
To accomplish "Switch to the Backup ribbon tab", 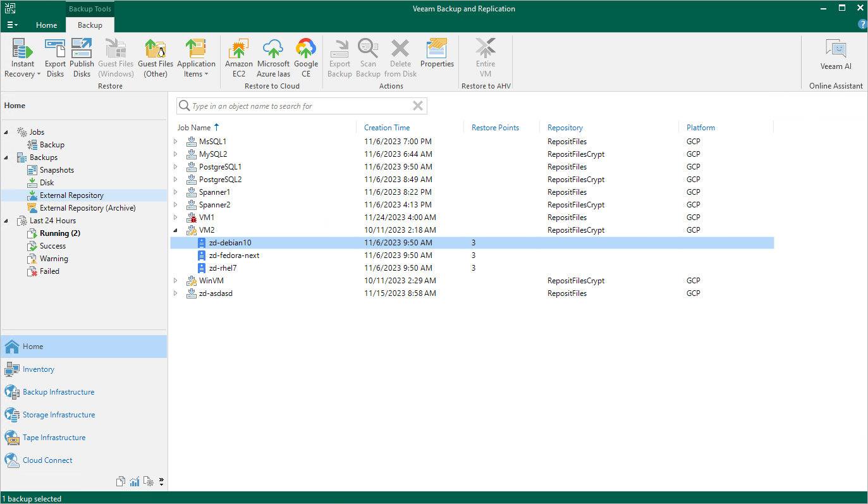I will point(90,25).
